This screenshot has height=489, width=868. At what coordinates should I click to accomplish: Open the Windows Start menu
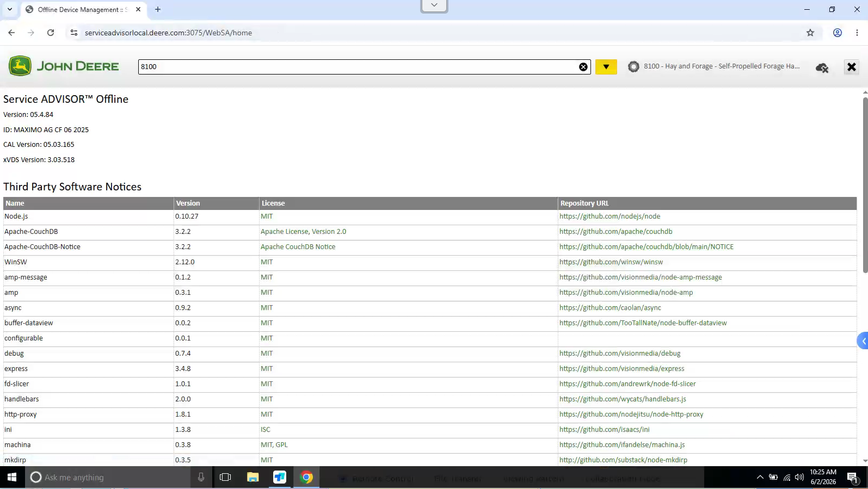pos(12,477)
